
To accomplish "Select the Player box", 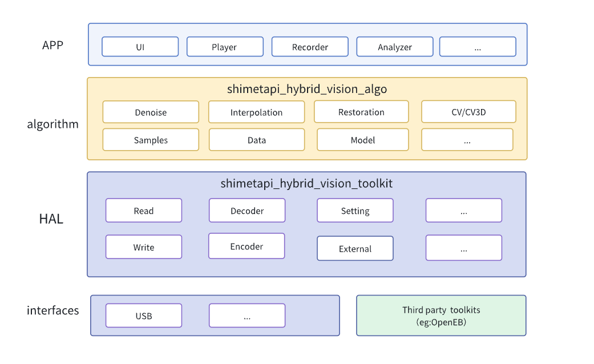I will pos(225,47).
